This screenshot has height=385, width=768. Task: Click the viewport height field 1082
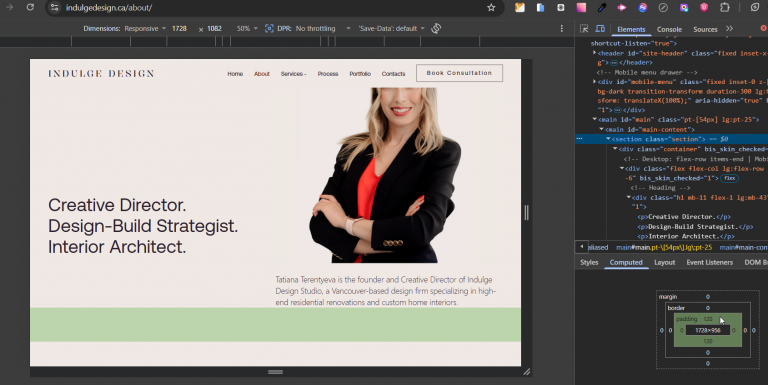pos(215,28)
